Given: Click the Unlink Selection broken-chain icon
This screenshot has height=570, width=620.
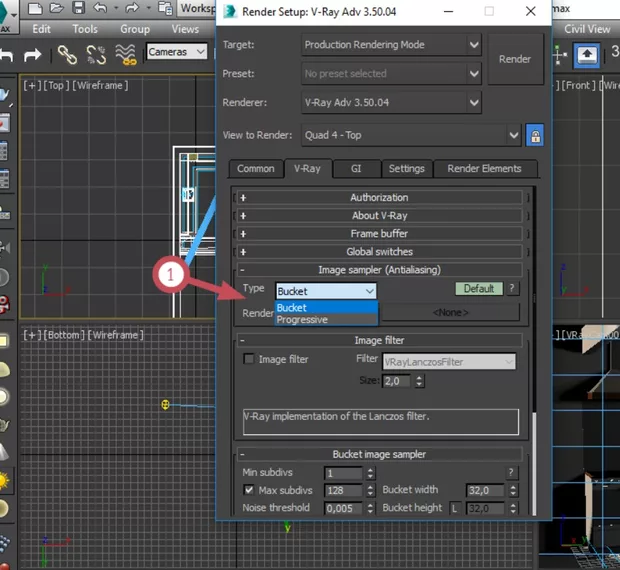Looking at the screenshot, I should (95, 54).
